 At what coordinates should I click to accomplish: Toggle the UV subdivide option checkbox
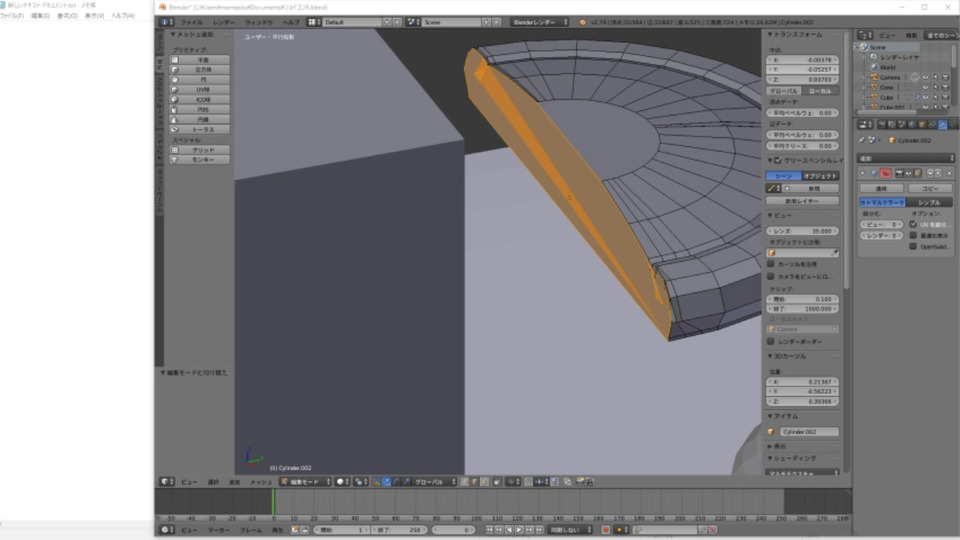pyautogui.click(x=913, y=224)
